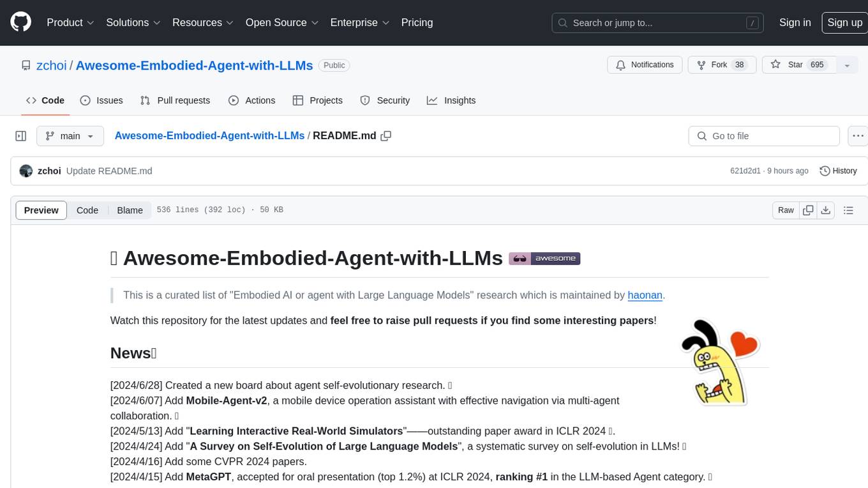This screenshot has height=488, width=868.
Task: Copy raw file contents
Action: [x=808, y=210]
